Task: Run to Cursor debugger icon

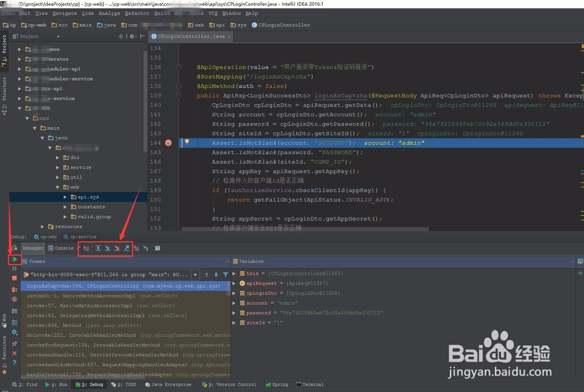Action: pyautogui.click(x=146, y=248)
